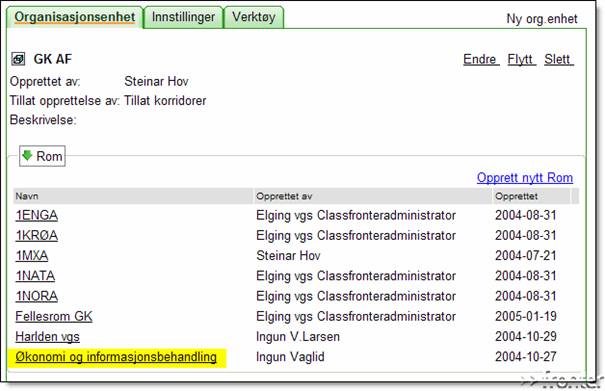605x391 pixels.
Task: Switch to the Innstillinger tab
Action: click(183, 17)
